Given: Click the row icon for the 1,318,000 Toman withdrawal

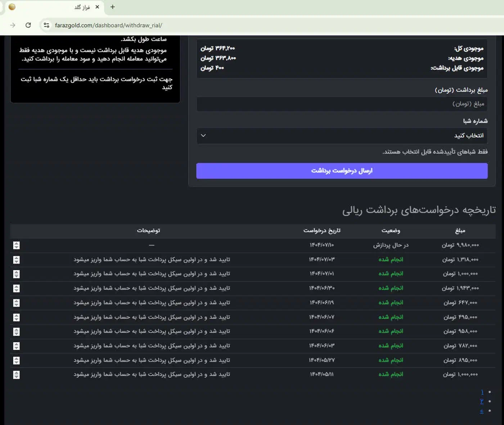Looking at the screenshot, I should 16,260.
